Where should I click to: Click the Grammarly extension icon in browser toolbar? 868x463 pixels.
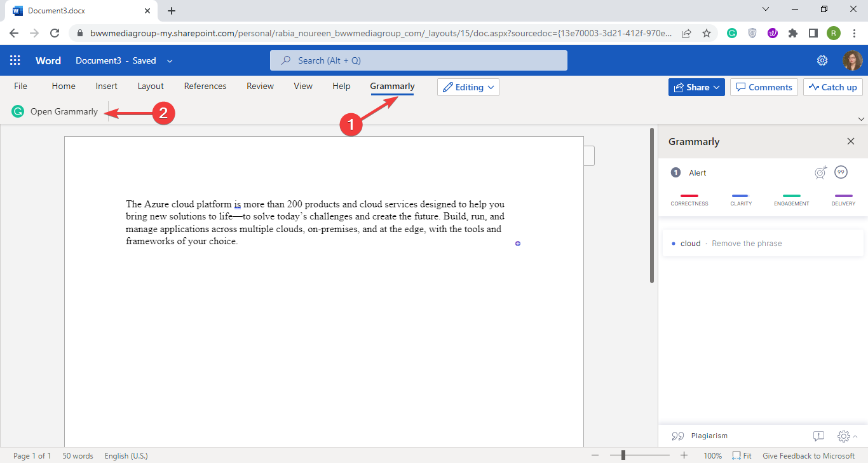pos(731,32)
